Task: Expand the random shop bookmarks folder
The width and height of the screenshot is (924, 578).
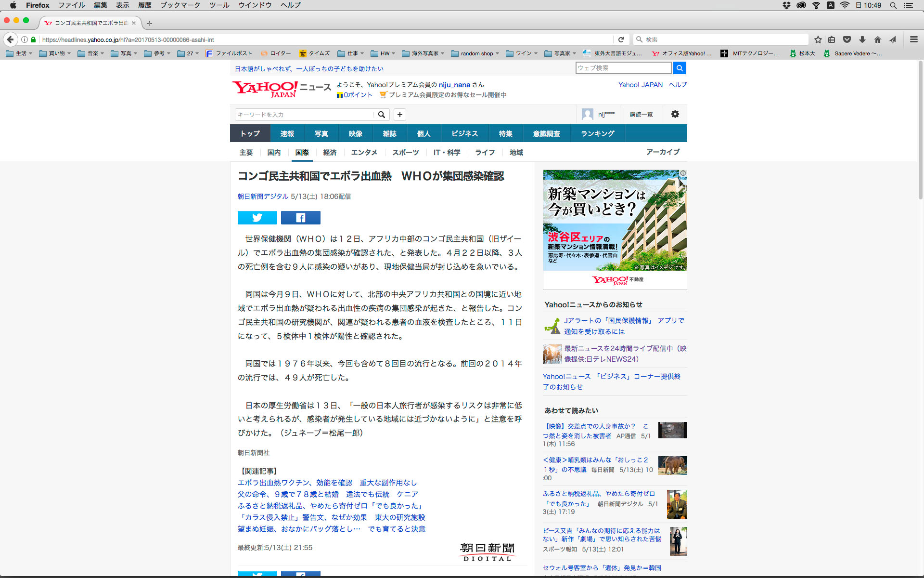Action: point(475,53)
